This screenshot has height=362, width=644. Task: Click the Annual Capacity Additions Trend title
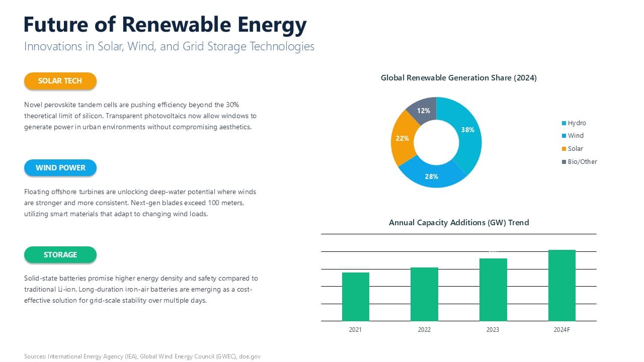click(458, 222)
